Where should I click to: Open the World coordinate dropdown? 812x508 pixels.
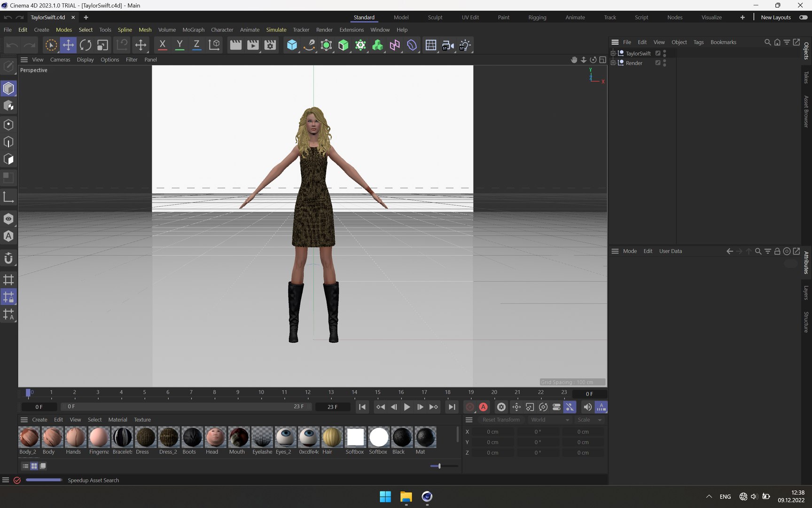[x=550, y=420]
